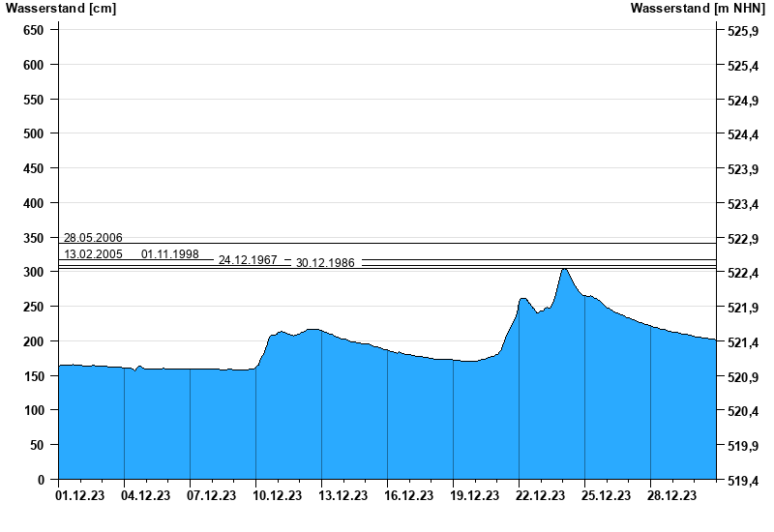Click the 28.05.2006 flood mark label
Image resolution: width=774 pixels, height=532 pixels.
(93, 237)
